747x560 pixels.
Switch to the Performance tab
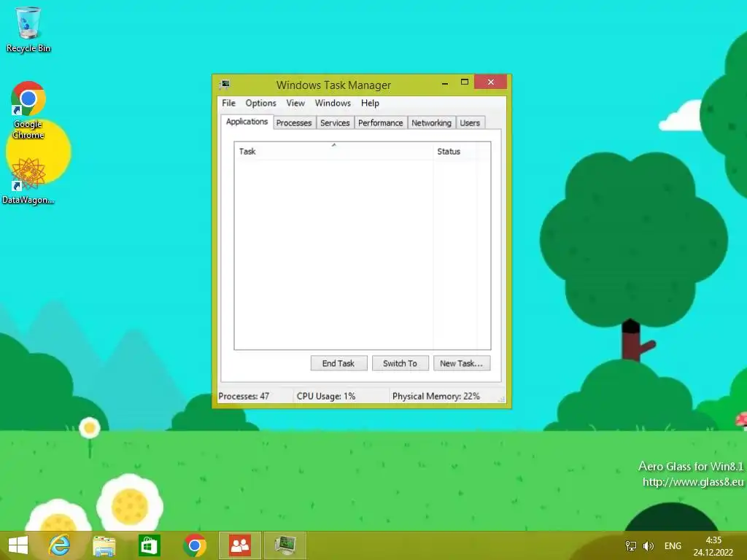coord(381,122)
